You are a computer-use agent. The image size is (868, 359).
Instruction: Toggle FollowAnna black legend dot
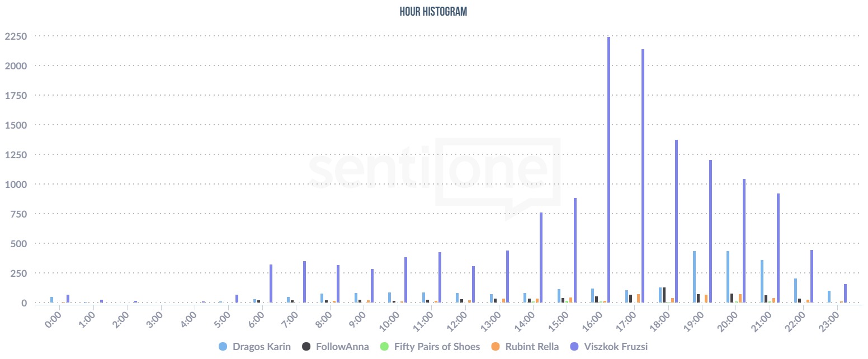tap(306, 347)
